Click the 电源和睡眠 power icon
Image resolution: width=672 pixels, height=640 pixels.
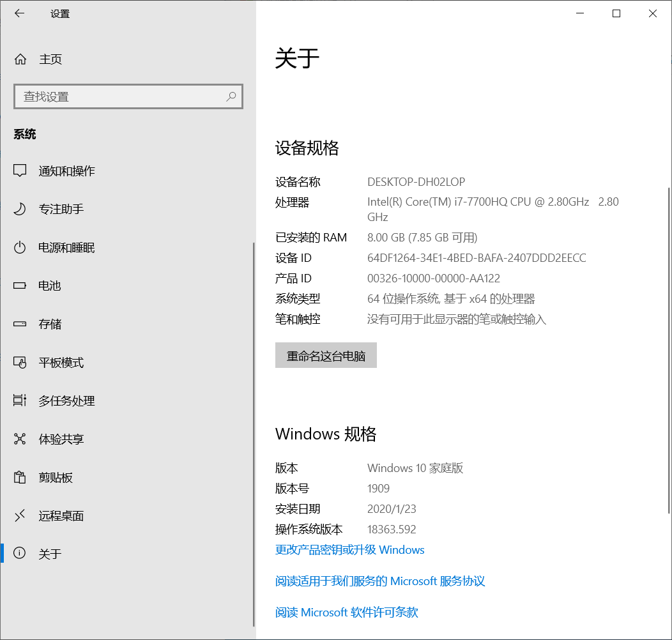(20, 247)
